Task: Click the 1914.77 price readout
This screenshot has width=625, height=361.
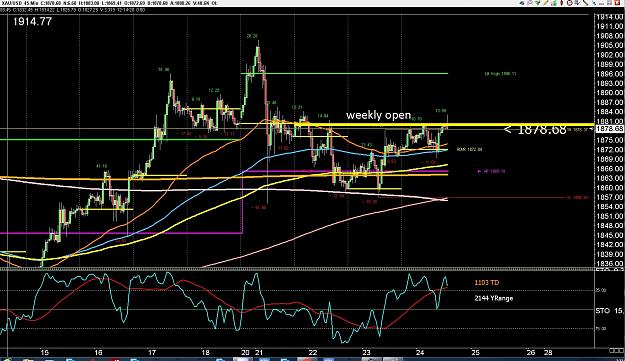Action: [x=32, y=22]
